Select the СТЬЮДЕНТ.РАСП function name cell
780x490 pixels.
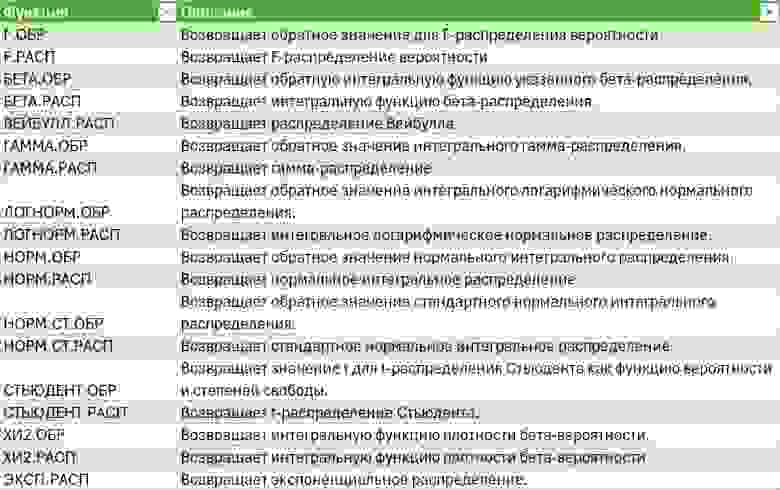pyautogui.click(x=65, y=412)
